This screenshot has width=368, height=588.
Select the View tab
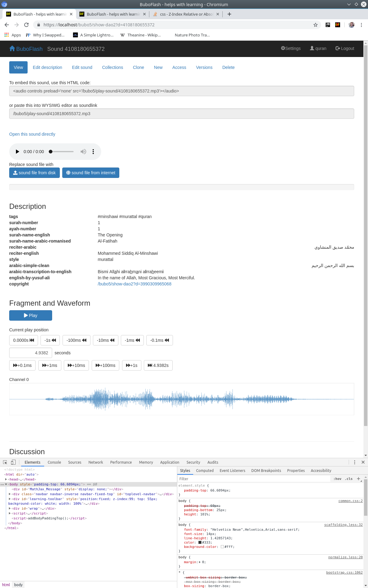[x=18, y=67]
